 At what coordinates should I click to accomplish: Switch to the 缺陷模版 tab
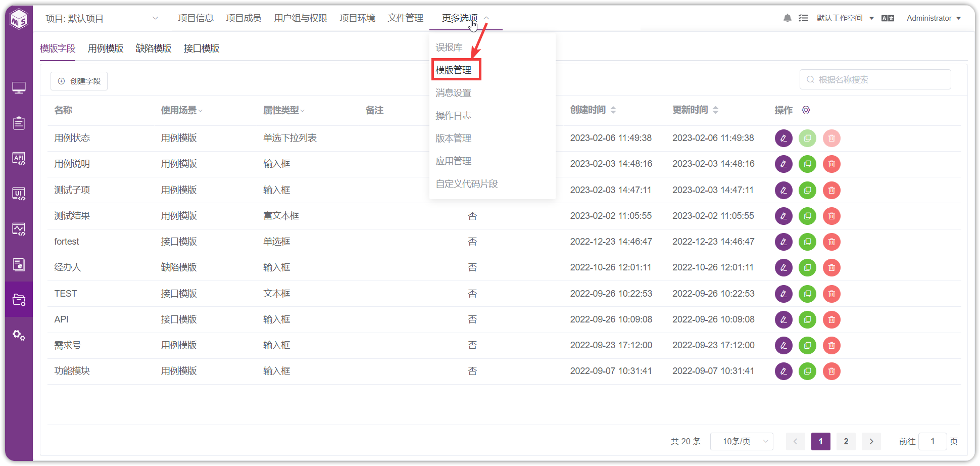click(154, 49)
